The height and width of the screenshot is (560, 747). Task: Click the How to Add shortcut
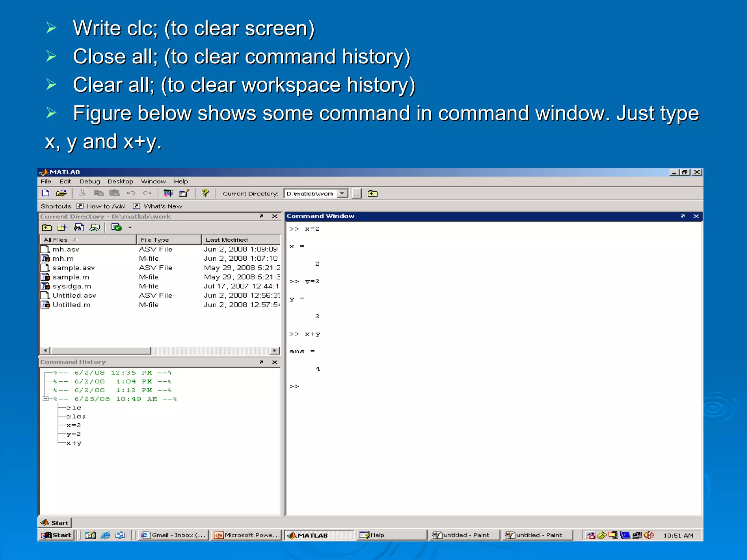point(101,206)
